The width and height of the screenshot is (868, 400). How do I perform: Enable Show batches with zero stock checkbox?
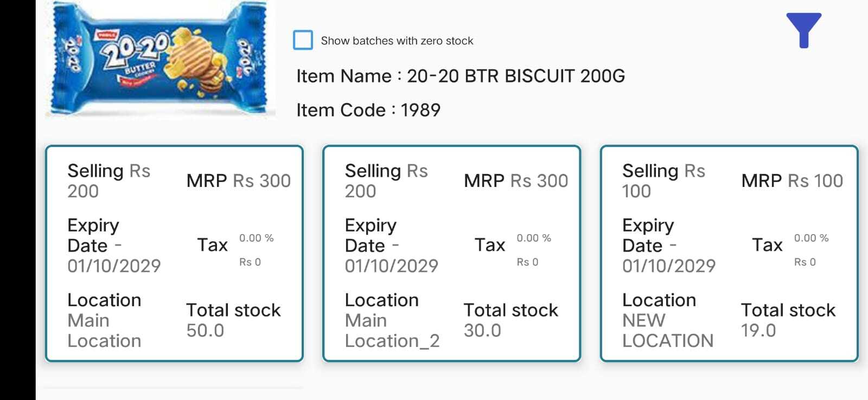click(x=303, y=40)
